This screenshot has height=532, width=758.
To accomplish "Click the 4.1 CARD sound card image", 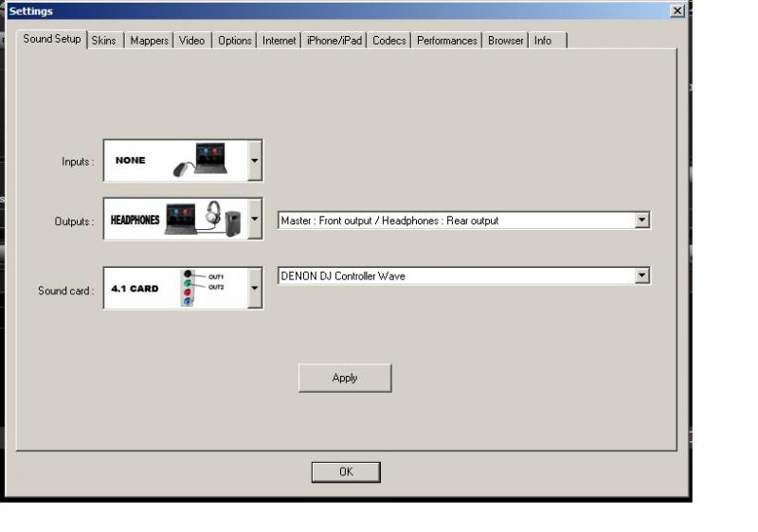I will [x=175, y=288].
